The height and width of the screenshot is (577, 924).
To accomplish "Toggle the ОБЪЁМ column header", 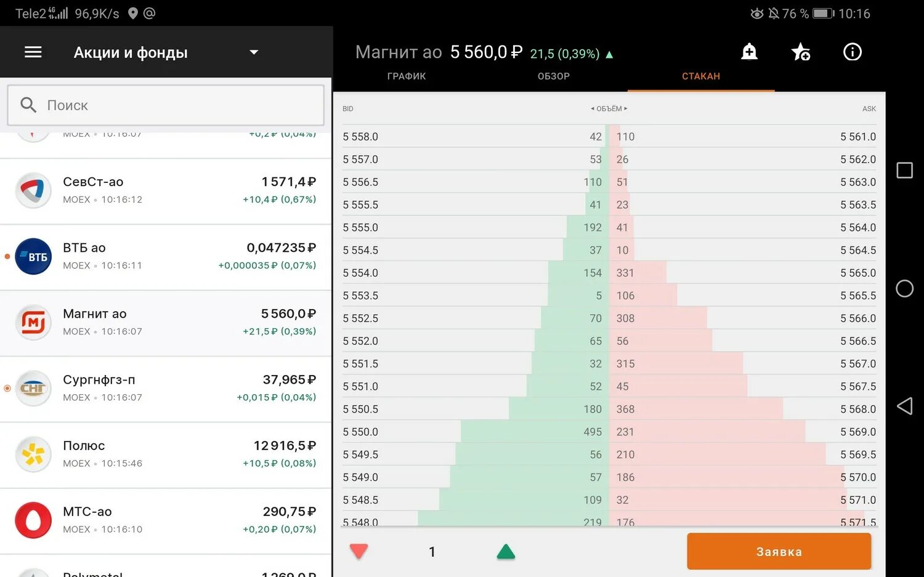I will (609, 108).
